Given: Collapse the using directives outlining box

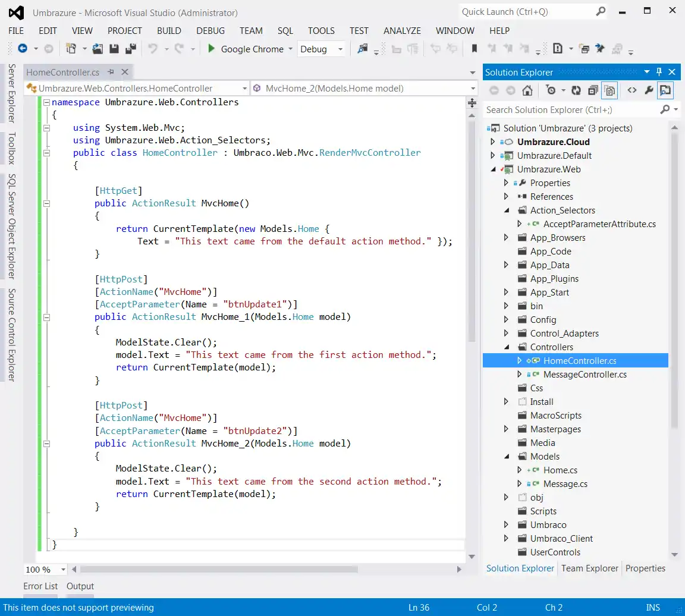Looking at the screenshot, I should click(46, 128).
